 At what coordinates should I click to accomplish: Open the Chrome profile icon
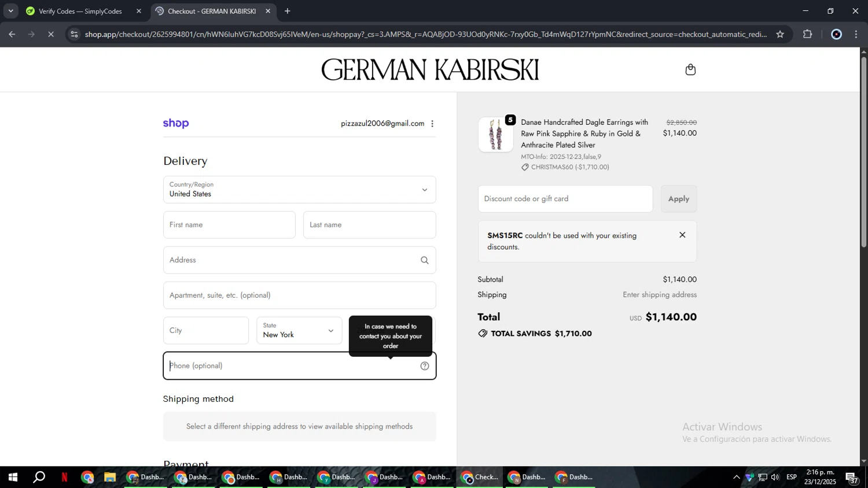(836, 34)
